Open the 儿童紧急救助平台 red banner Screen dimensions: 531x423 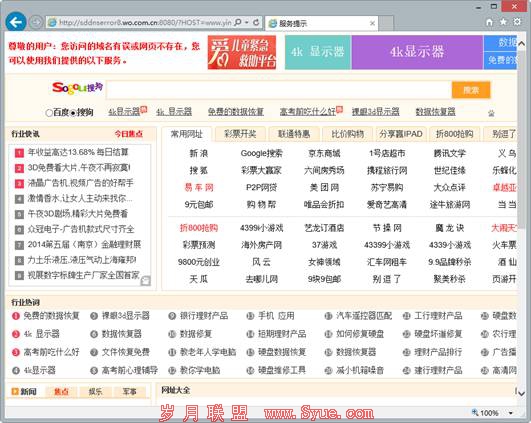pos(242,52)
